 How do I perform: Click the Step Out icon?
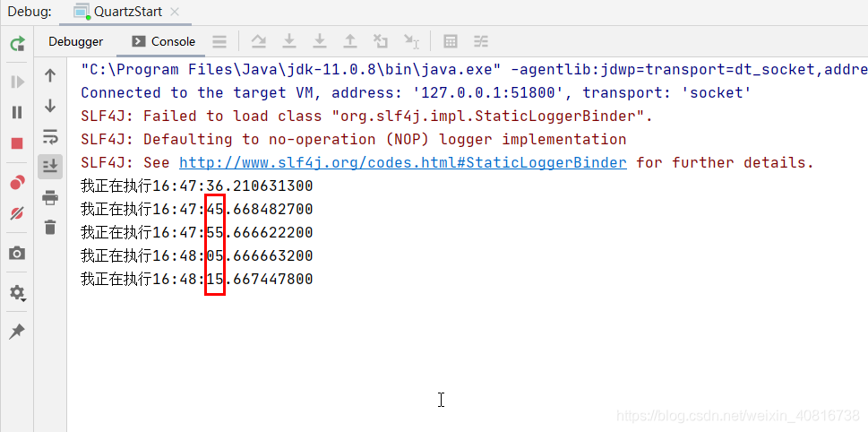pyautogui.click(x=350, y=41)
